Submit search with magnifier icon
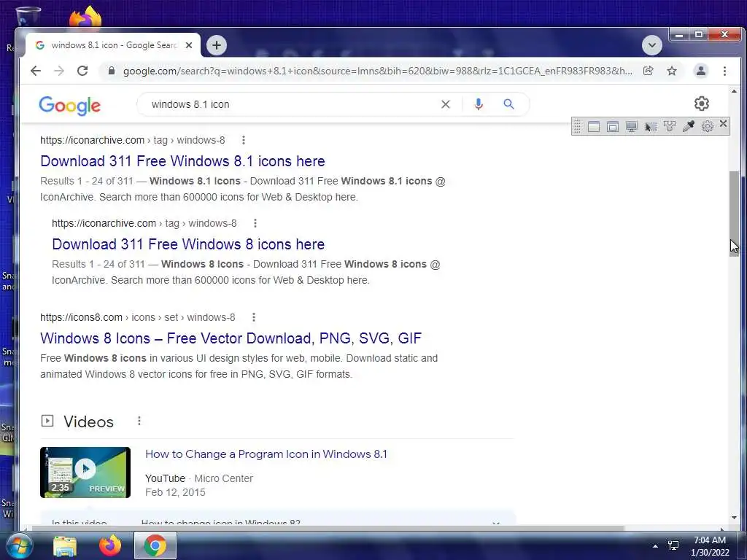This screenshot has height=560, width=747. [x=508, y=104]
